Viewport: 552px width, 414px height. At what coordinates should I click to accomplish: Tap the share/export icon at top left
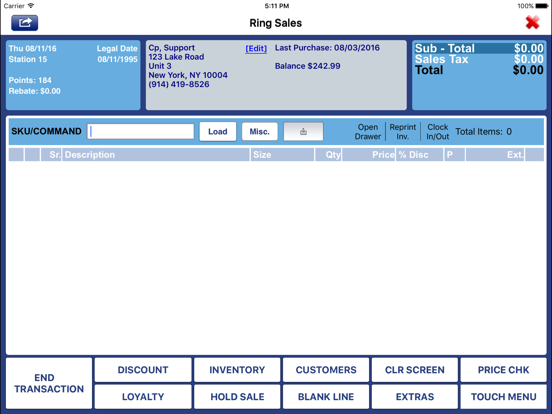[24, 23]
